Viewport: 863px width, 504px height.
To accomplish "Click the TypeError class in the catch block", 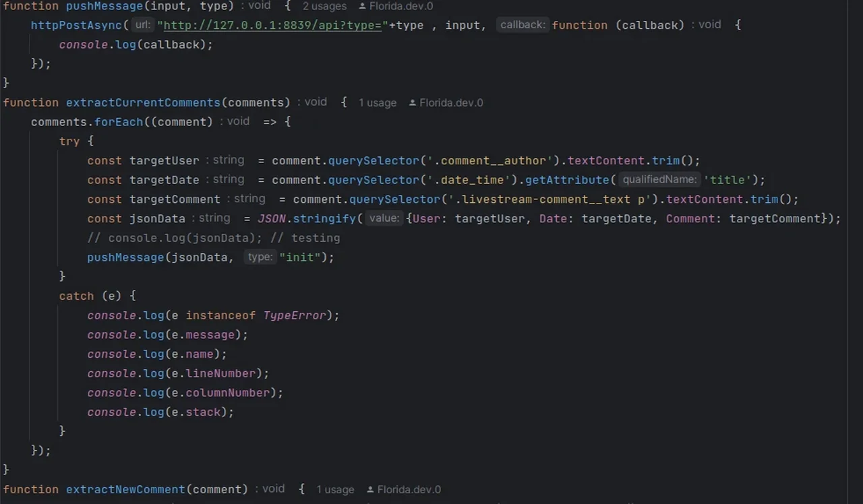I will pyautogui.click(x=294, y=315).
